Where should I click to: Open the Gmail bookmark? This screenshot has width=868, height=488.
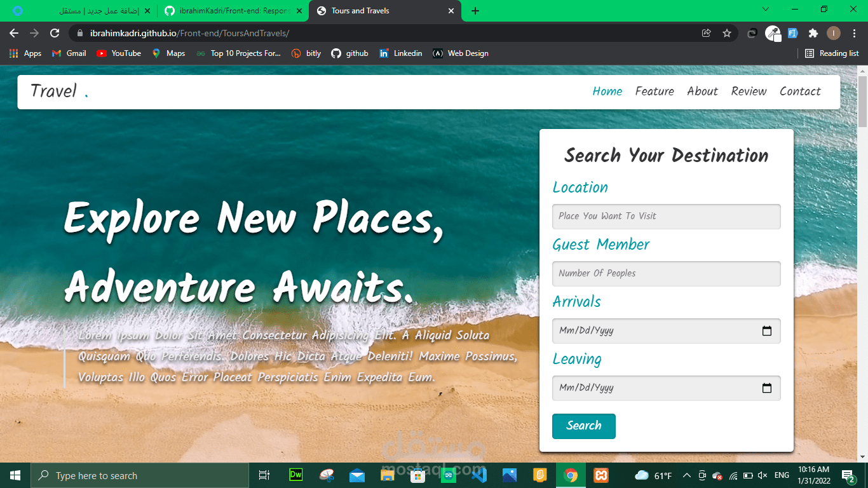click(x=69, y=53)
